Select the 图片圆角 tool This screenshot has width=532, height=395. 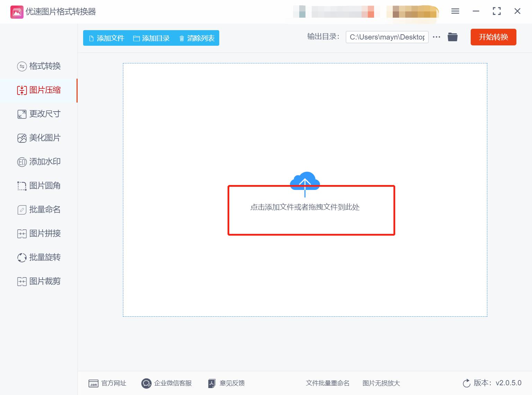pos(39,186)
